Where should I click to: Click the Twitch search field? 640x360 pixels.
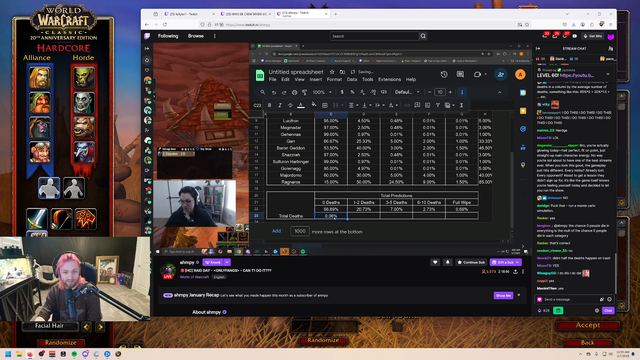pos(374,36)
